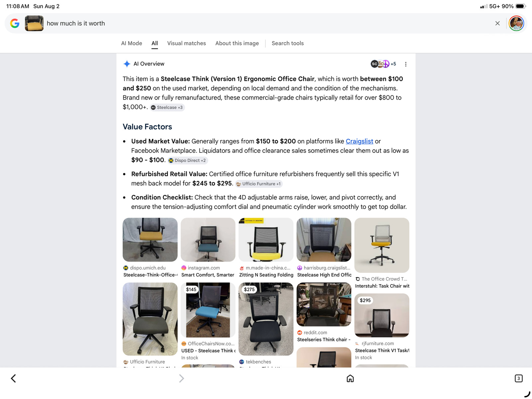Open the $295 rjfurniture chair image
Viewport: 532px width, 399px height.
[382, 315]
